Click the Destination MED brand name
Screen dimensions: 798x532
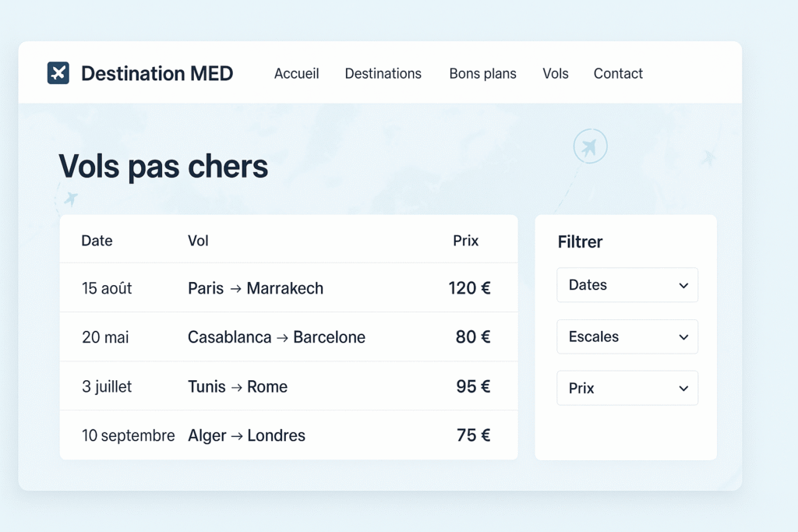157,73
